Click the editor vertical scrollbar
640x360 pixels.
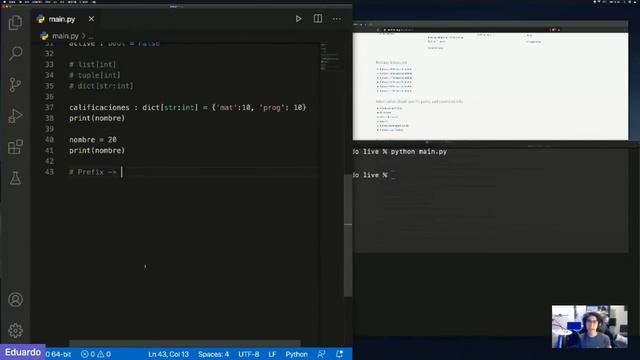pyautogui.click(x=348, y=235)
